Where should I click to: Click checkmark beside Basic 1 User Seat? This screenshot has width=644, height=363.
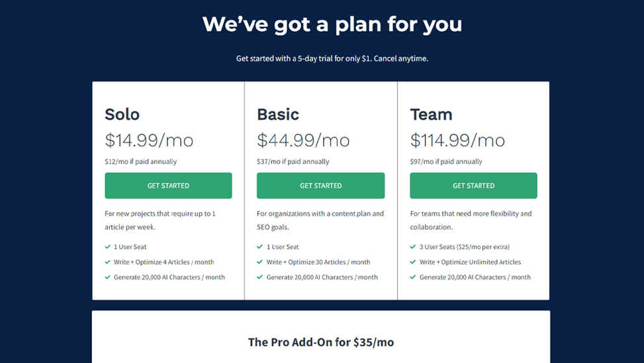259,246
